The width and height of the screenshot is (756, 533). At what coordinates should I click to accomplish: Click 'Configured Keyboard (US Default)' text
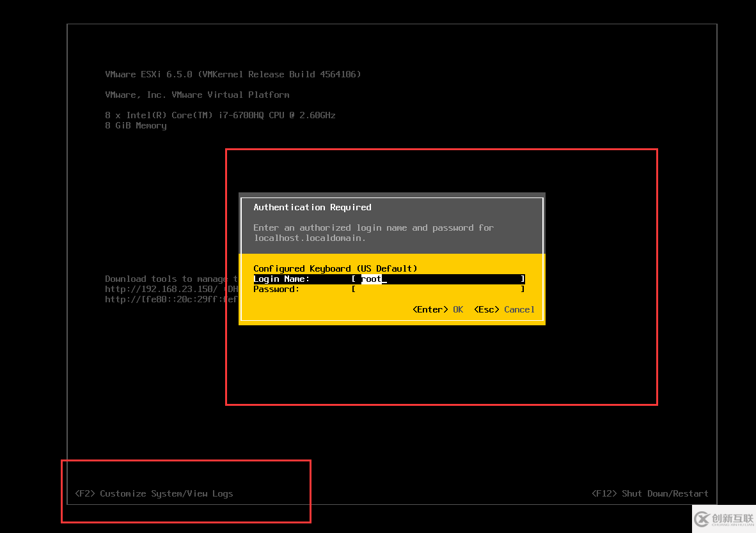coord(335,268)
